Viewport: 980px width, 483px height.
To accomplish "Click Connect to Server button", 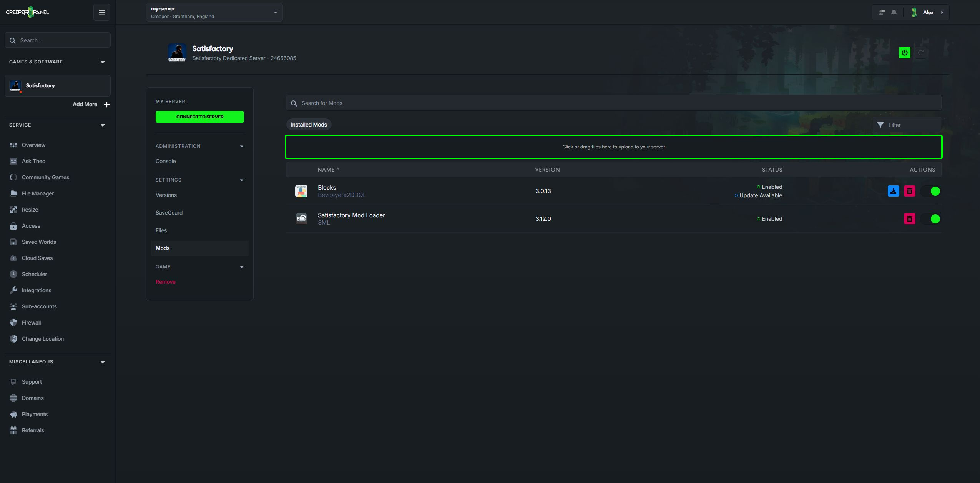I will pos(200,117).
